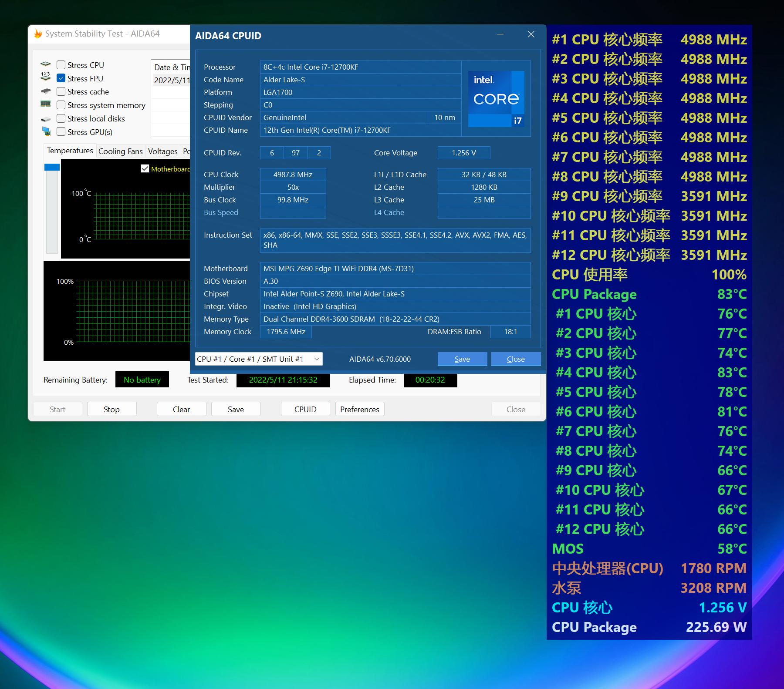Switch to the Voltages tab
The height and width of the screenshot is (689, 784).
[162, 151]
